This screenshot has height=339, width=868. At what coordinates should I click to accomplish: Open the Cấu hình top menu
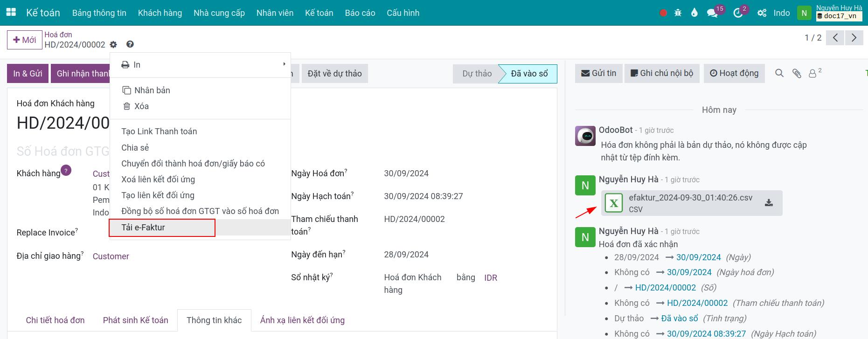403,13
